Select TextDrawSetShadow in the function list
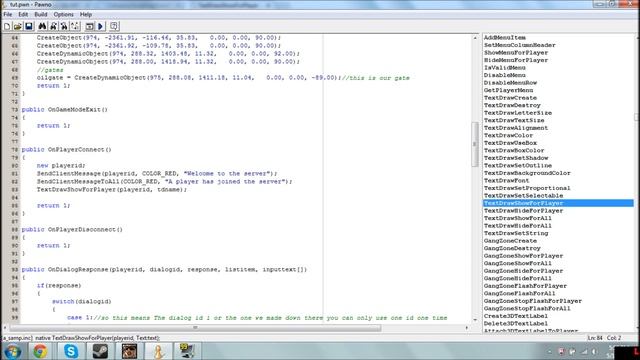640x360 pixels. [516, 158]
